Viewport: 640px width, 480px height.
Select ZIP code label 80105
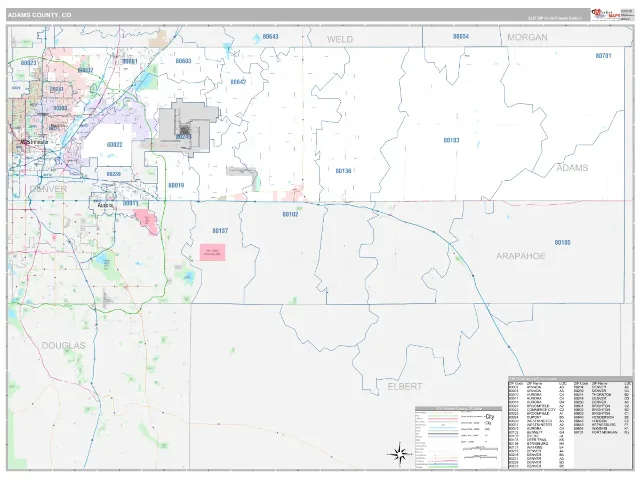click(562, 243)
